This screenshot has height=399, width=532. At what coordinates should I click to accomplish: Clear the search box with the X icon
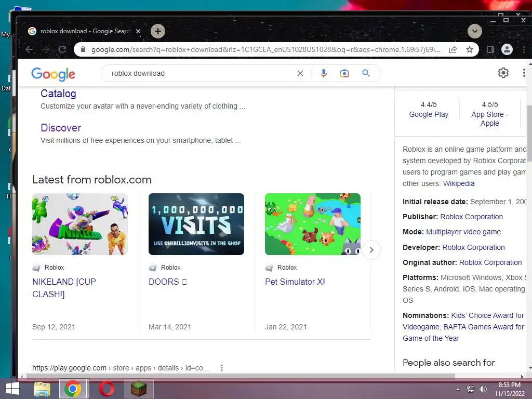pos(300,73)
